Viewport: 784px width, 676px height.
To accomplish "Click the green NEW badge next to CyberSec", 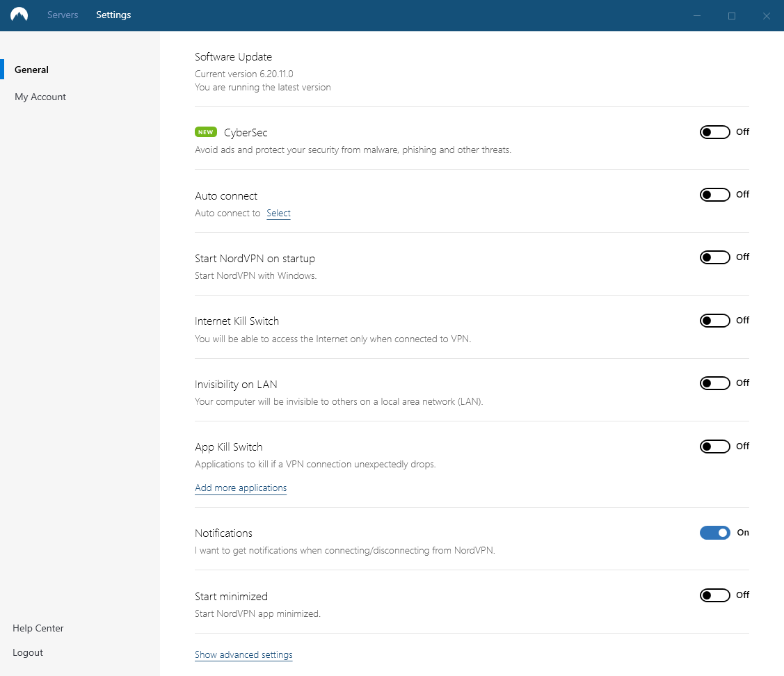I will coord(205,131).
